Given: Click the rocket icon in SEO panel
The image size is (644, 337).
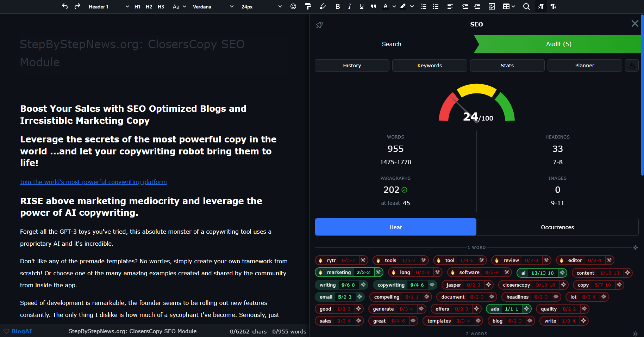Looking at the screenshot, I should point(319,25).
